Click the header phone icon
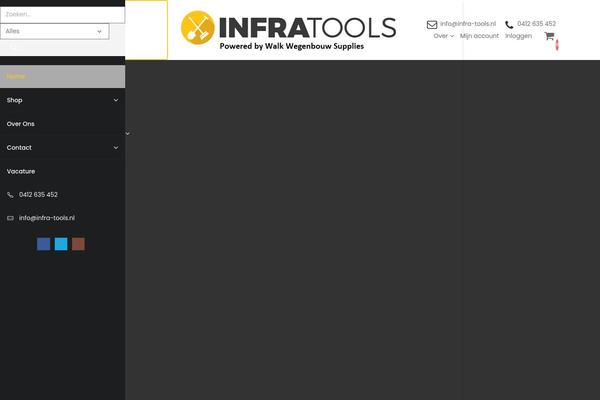This screenshot has width=600, height=400. pyautogui.click(x=509, y=24)
